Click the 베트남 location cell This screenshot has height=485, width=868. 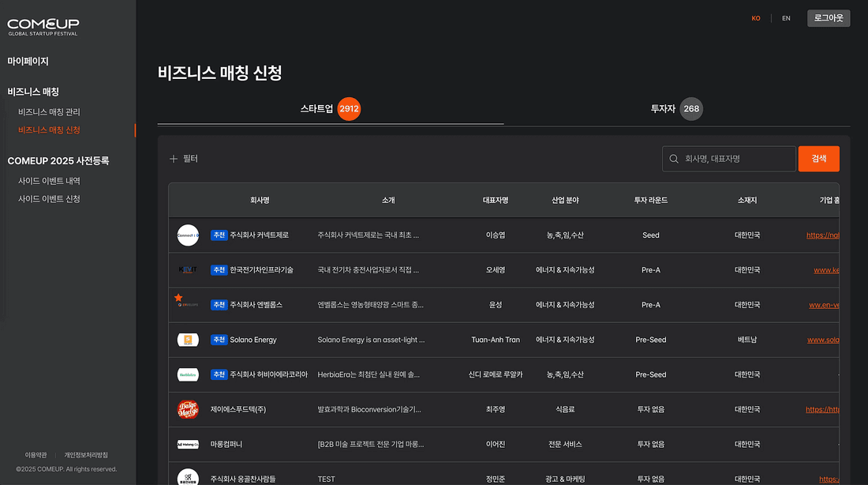coord(747,340)
